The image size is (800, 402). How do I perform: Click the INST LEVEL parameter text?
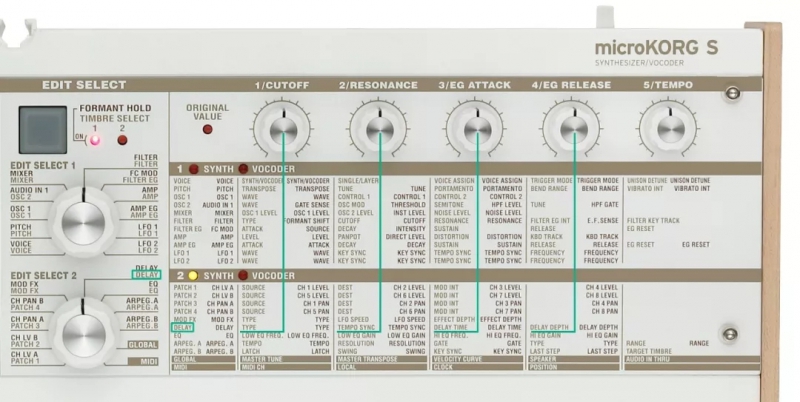[x=409, y=213]
